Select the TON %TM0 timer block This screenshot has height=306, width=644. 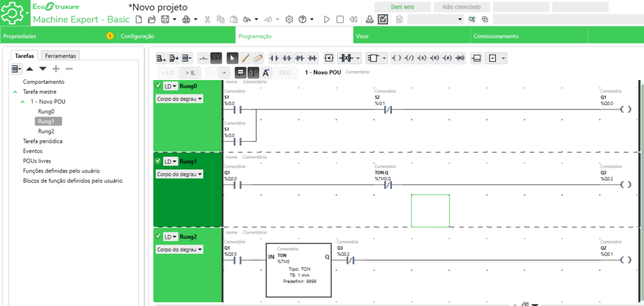(x=298, y=270)
